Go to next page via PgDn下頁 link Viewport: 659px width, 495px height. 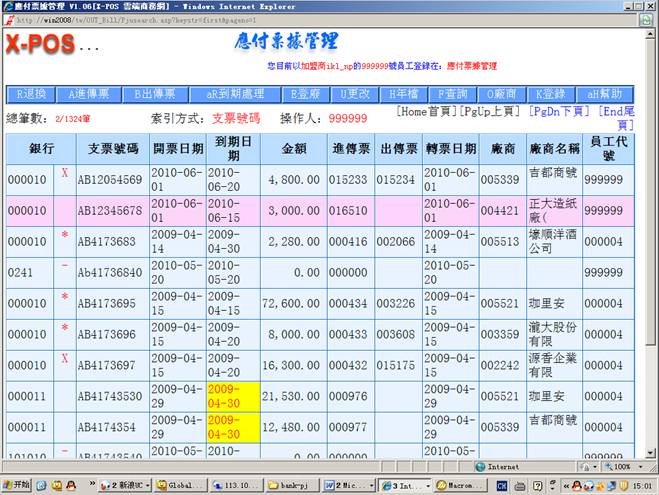pos(563,111)
